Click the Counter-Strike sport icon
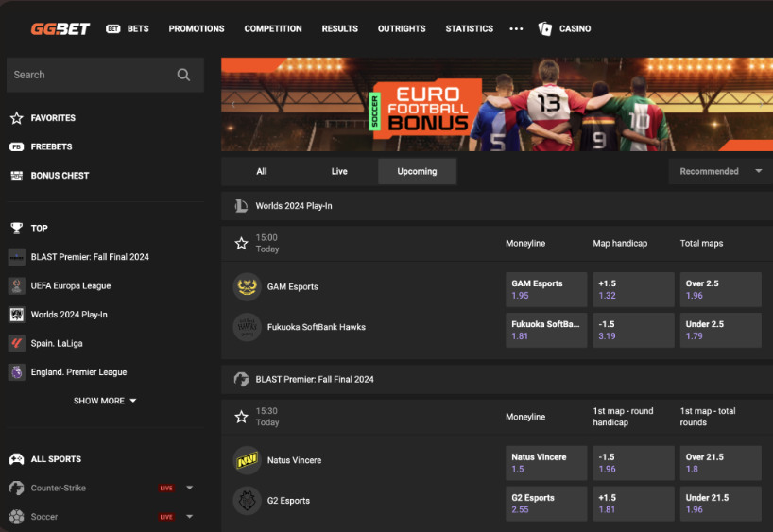This screenshot has height=532, width=773. coord(17,489)
